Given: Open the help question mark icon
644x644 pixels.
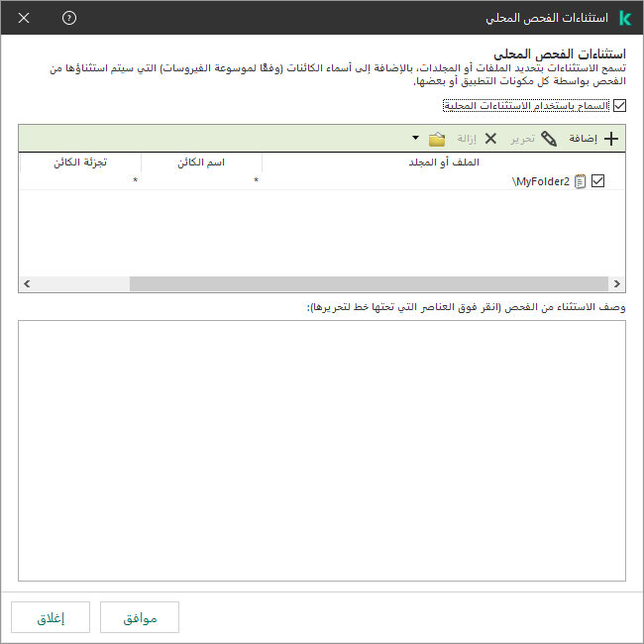Looking at the screenshot, I should click(69, 18).
